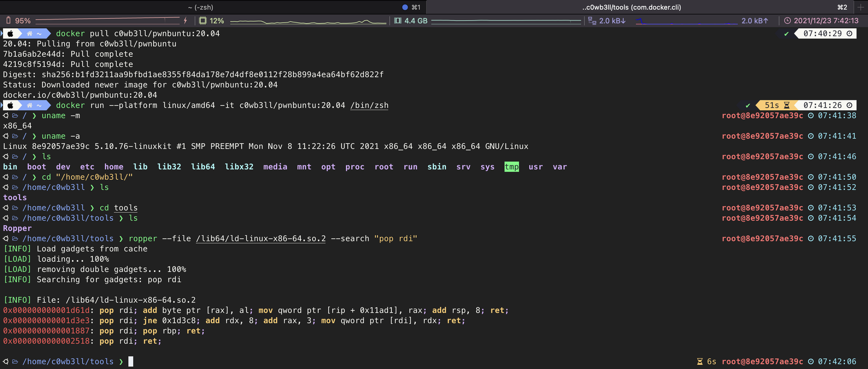Click the Apple logo on the docker run prompt

tap(10, 105)
